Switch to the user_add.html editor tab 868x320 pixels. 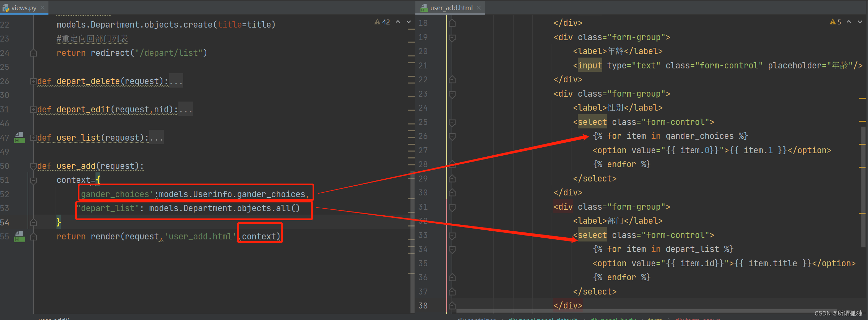451,7
